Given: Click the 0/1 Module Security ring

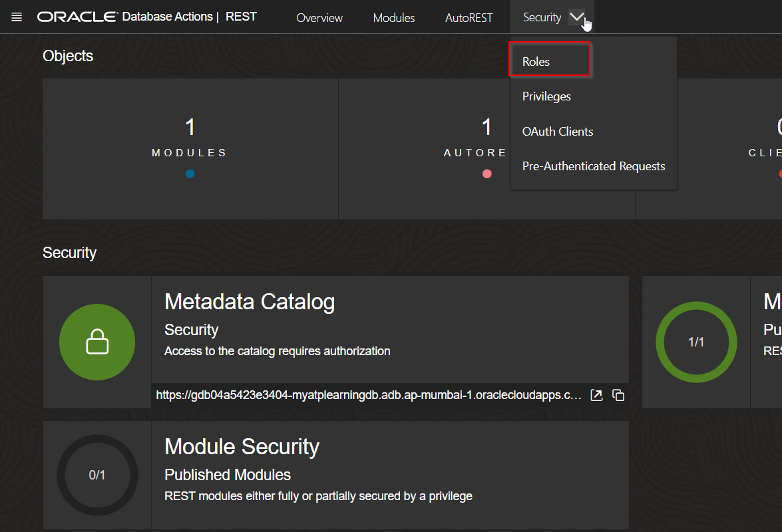Looking at the screenshot, I should point(97,475).
